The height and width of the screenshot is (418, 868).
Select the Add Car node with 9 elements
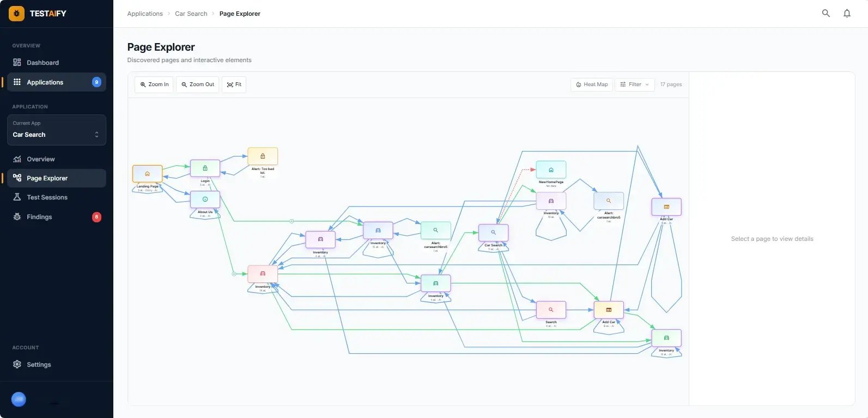[609, 310]
